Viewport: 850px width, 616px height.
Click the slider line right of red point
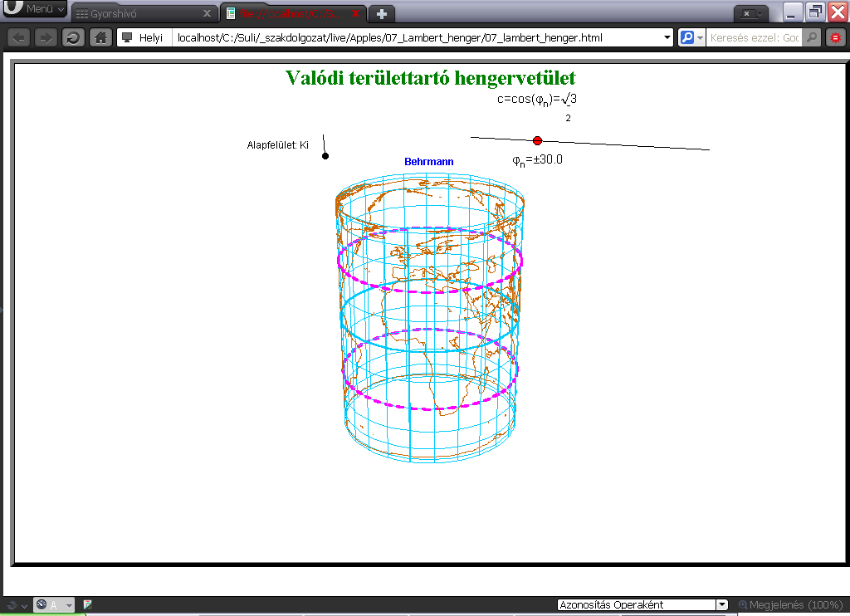point(626,144)
